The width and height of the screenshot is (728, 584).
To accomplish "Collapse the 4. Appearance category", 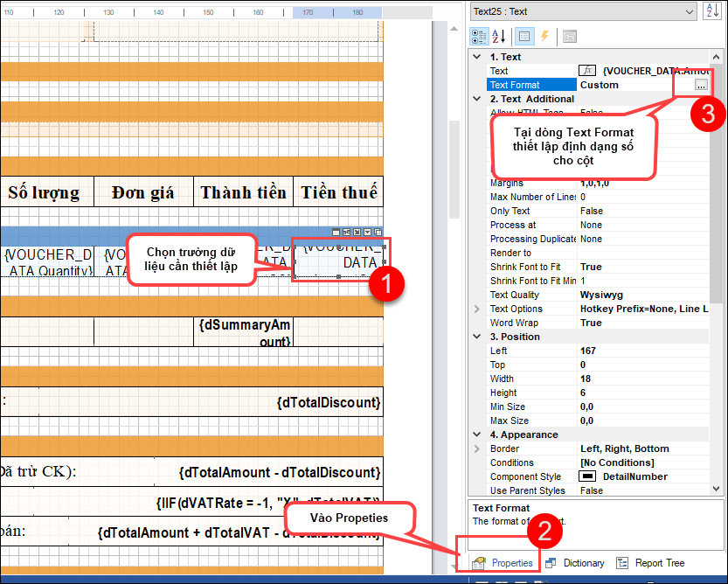I will coord(477,435).
